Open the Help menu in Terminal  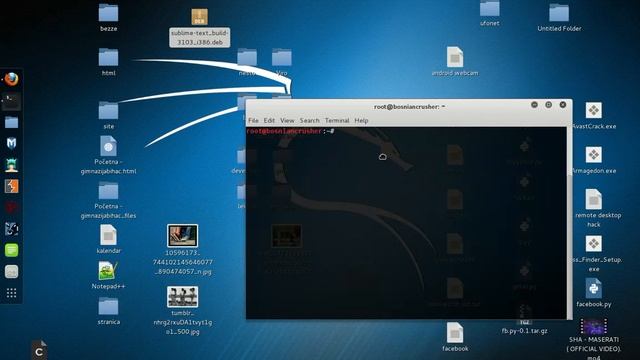tap(361, 120)
